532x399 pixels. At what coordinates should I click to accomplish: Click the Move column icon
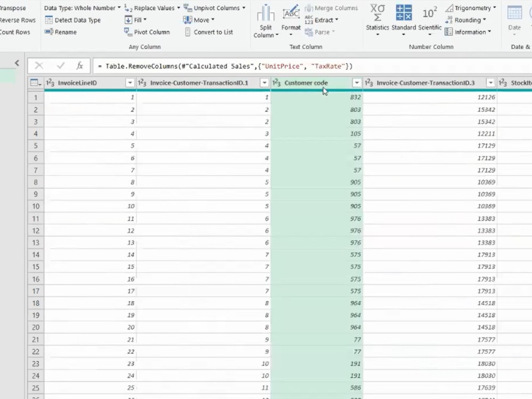[x=187, y=20]
